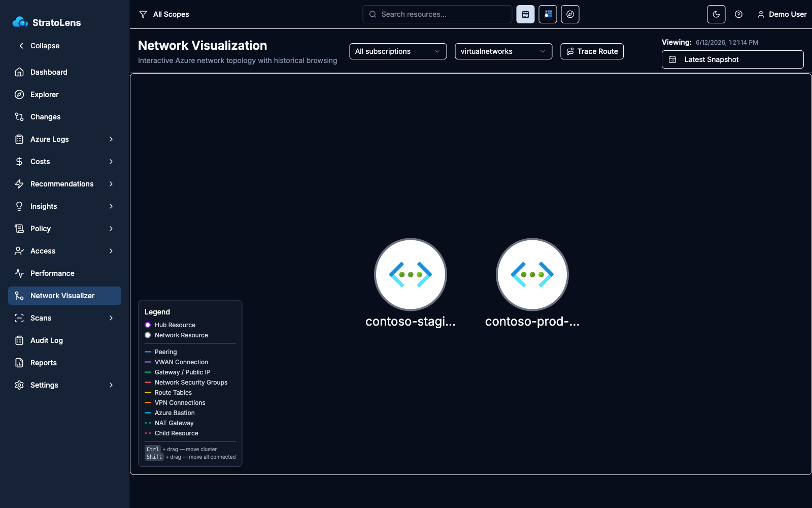Screen dimensions: 812x508
Task: Expand the Policy submenu chevron
Action: pyautogui.click(x=111, y=229)
